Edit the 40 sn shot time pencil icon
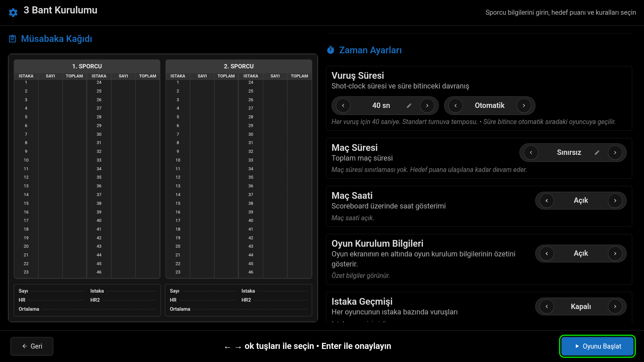Image resolution: width=644 pixels, height=362 pixels. (409, 106)
